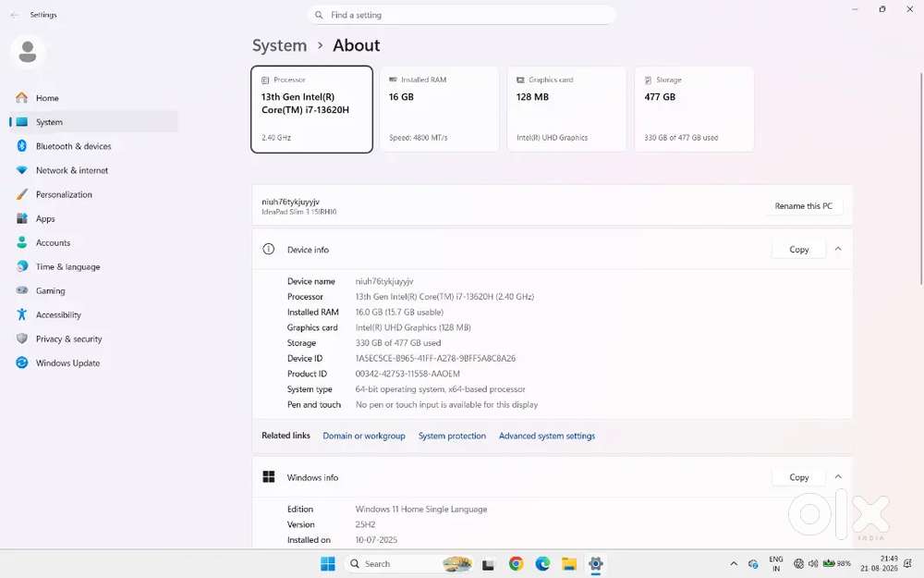
Task: Click the Device info circle icon
Action: pyautogui.click(x=268, y=249)
